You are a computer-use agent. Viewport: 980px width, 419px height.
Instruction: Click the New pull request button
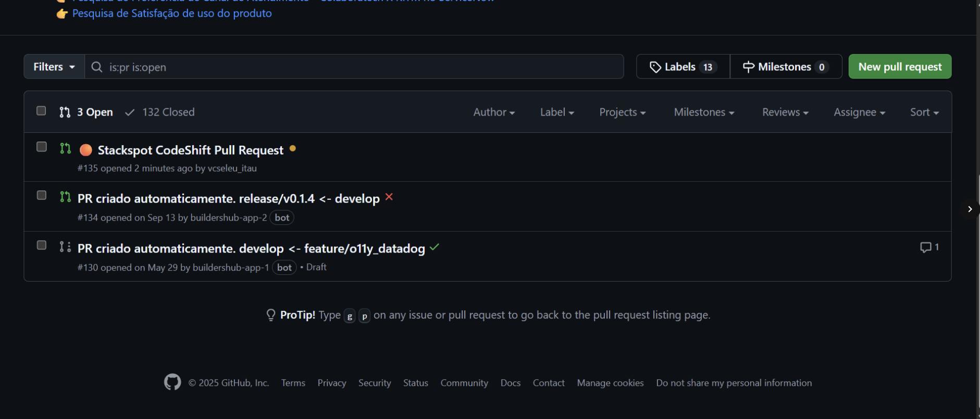point(899,67)
